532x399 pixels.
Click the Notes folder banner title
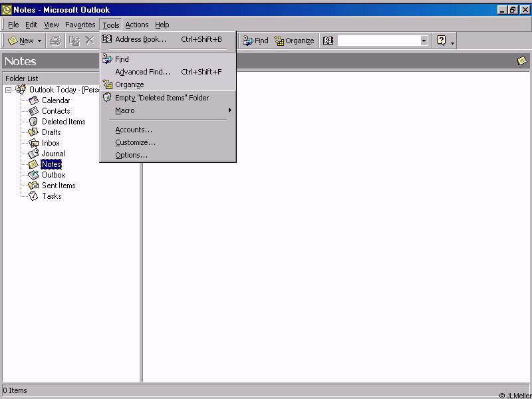pos(21,61)
